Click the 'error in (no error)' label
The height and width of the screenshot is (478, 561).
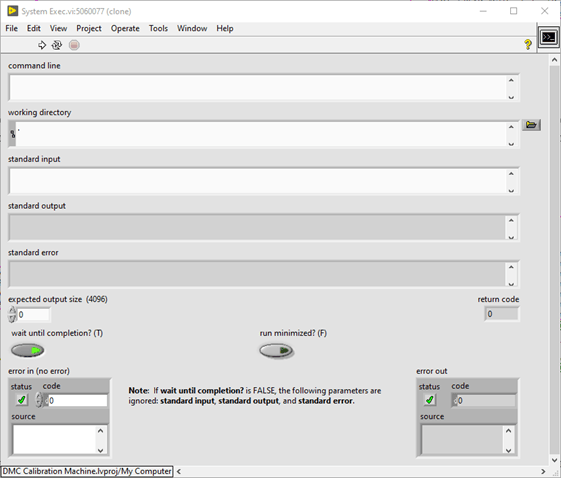pos(39,371)
